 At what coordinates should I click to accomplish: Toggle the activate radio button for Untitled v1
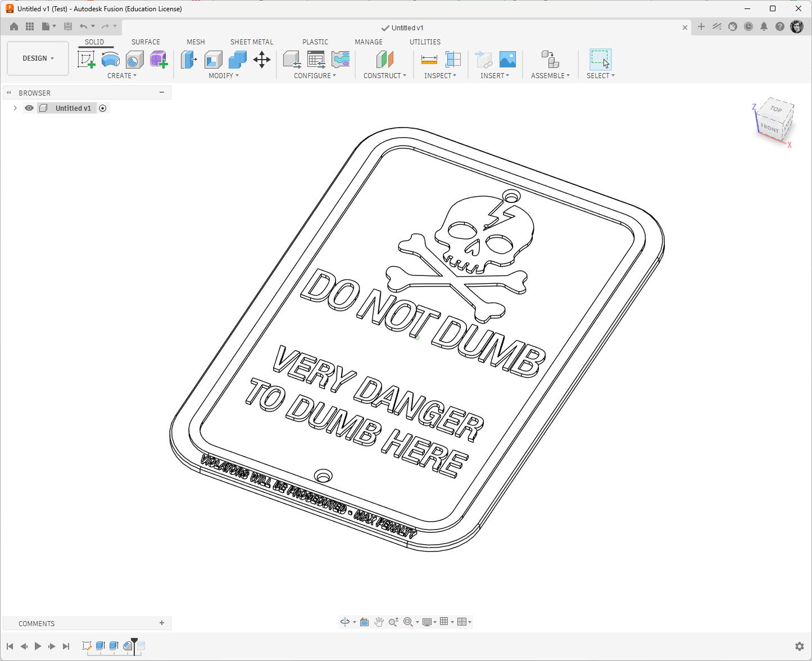coord(103,108)
